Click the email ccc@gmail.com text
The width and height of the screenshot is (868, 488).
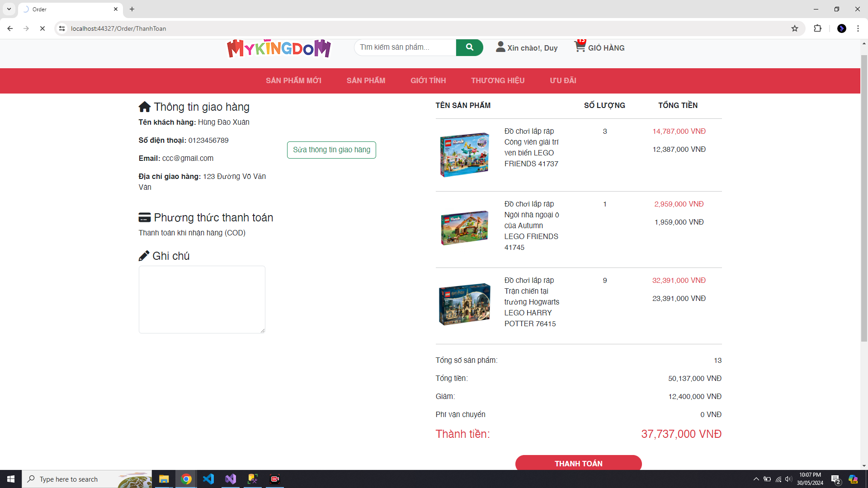pos(188,158)
